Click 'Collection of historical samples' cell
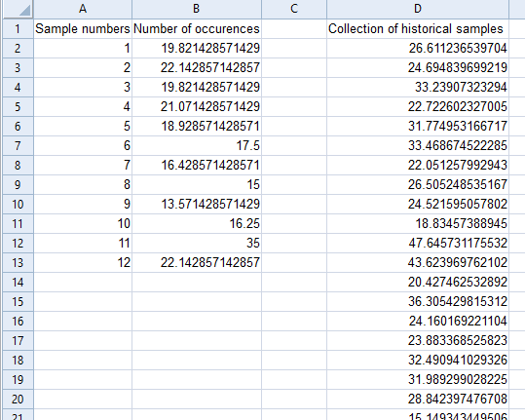 pos(418,29)
